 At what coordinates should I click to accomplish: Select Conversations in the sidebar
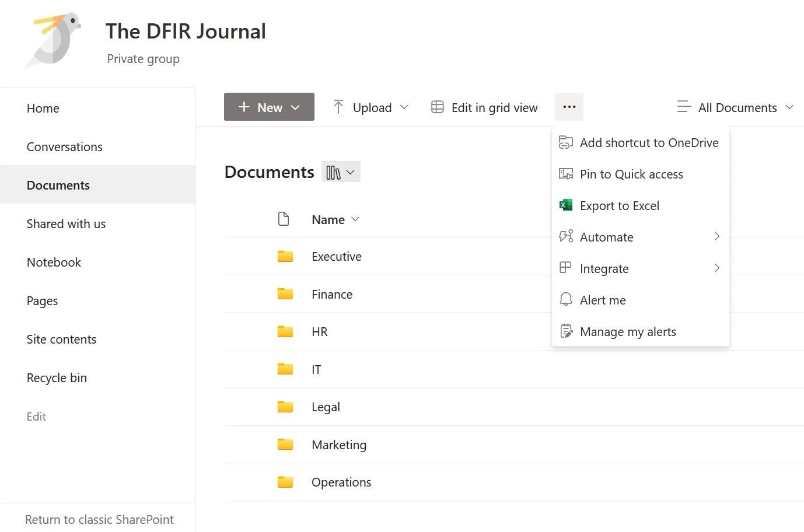tap(64, 146)
